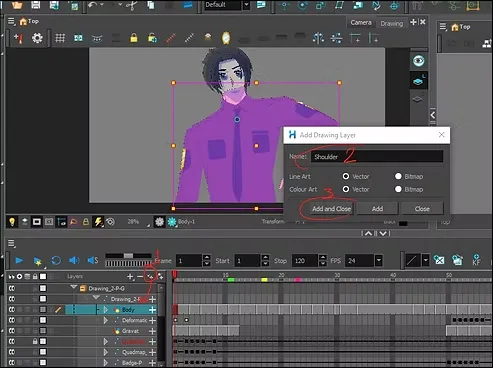Select the Line Art Vector radio button
The image size is (493, 368).
346,176
